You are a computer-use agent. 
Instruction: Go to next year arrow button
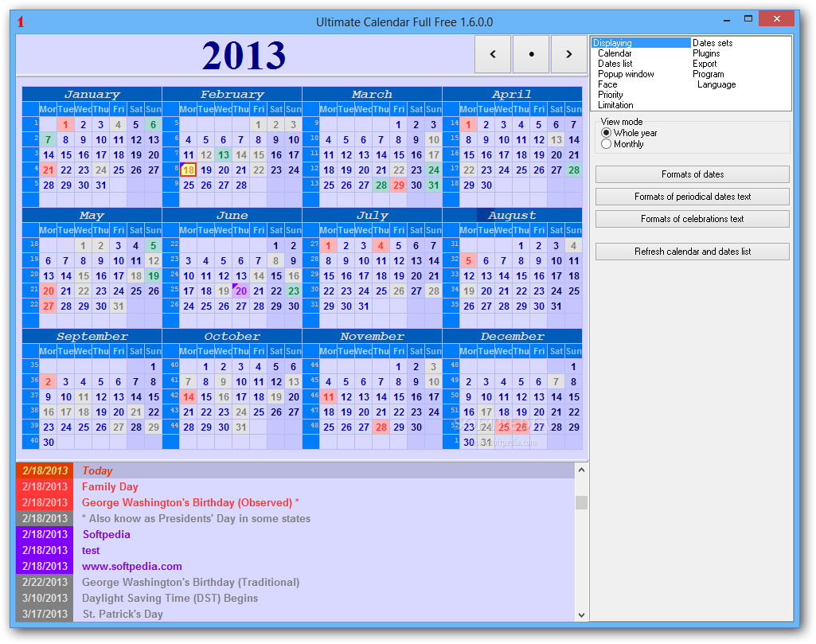coord(568,53)
